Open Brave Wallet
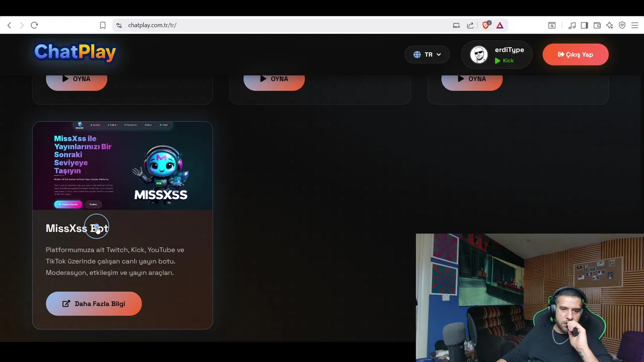Viewport: 644px width, 362px height. point(597,25)
